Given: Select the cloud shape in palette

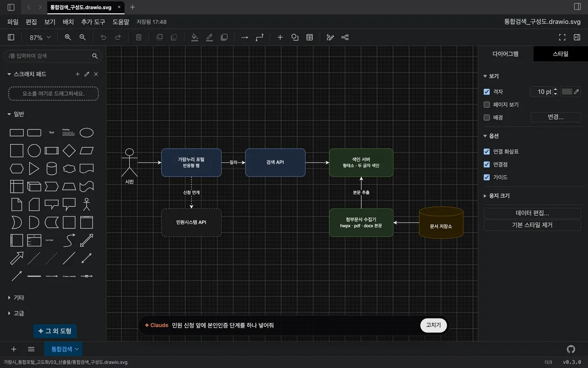Looking at the screenshot, I should pyautogui.click(x=69, y=169).
